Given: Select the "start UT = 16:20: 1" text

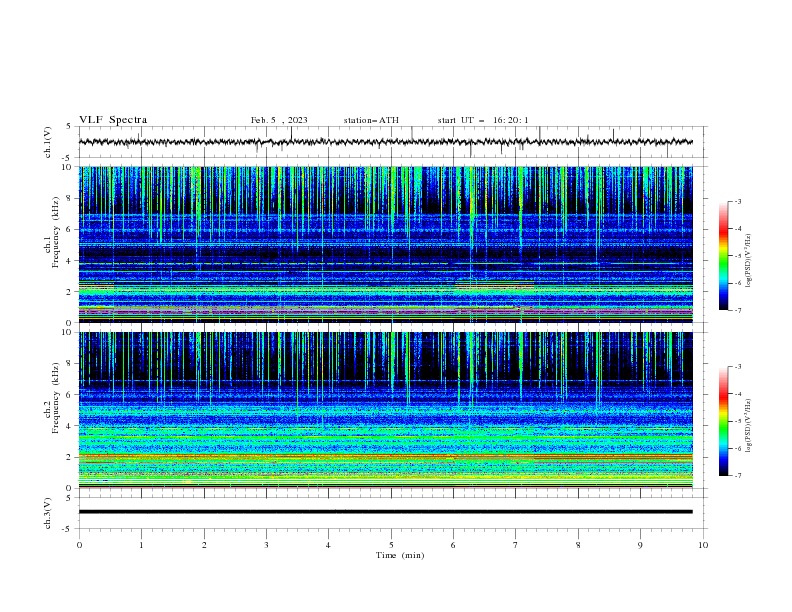Looking at the screenshot, I should click(483, 120).
